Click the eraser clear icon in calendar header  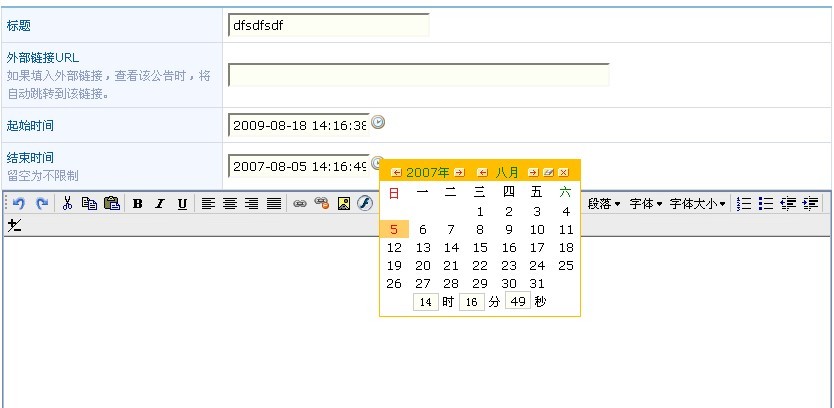coord(548,172)
